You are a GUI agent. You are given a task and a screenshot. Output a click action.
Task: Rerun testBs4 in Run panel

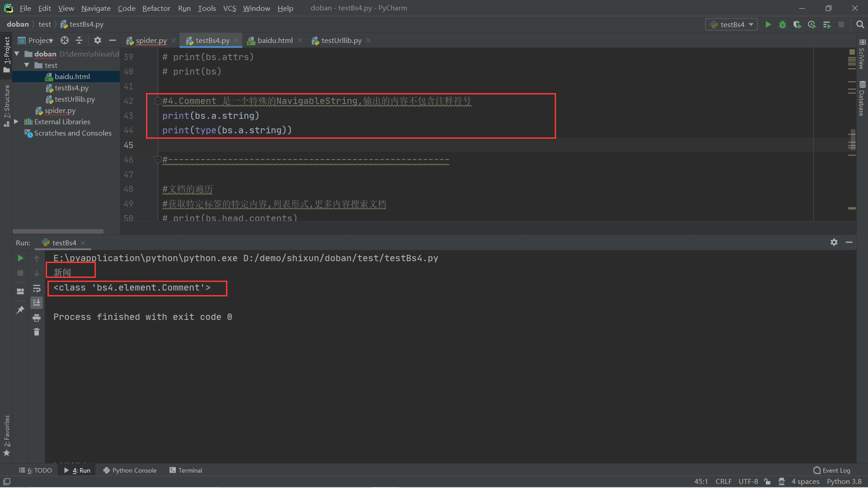point(20,258)
